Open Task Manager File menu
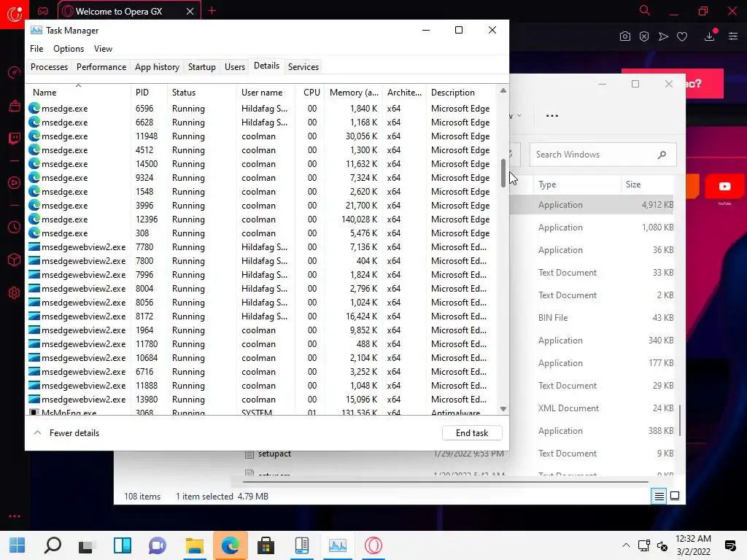747x560 pixels. (36, 49)
